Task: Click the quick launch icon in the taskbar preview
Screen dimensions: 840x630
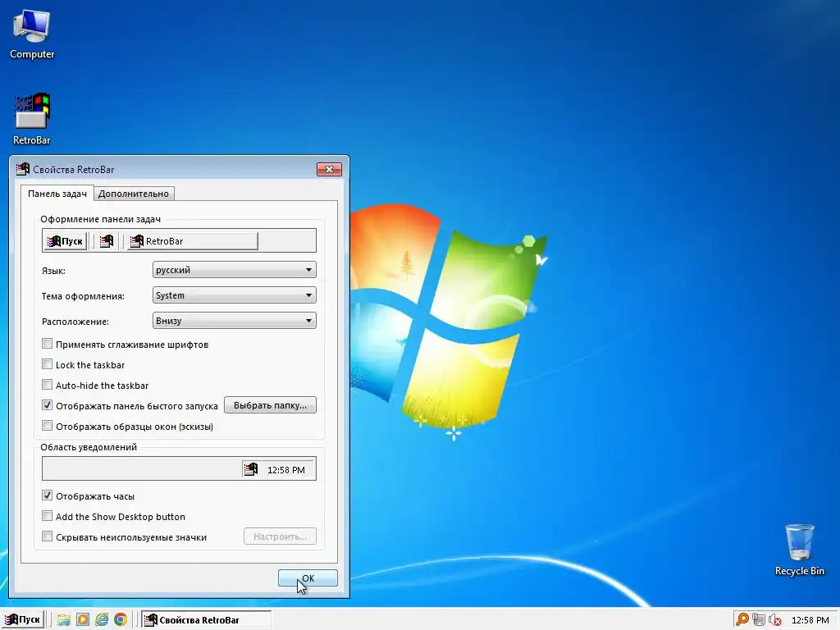Action: 107,241
